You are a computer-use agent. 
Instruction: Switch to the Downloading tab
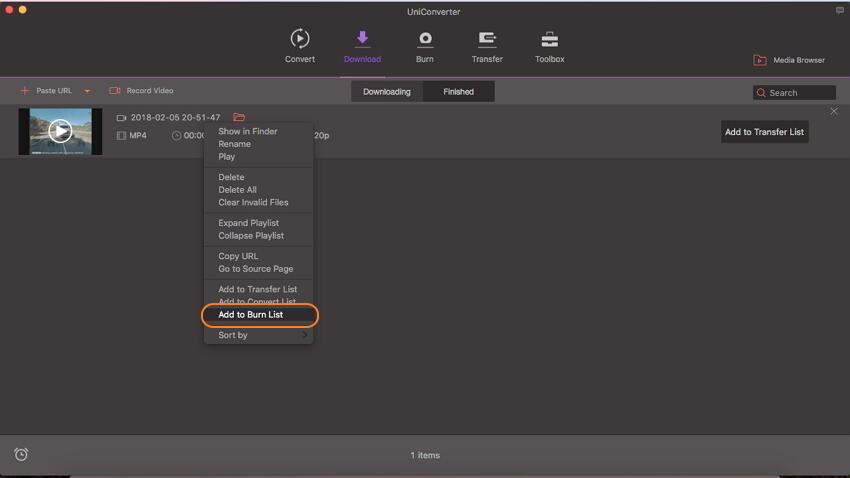click(x=387, y=92)
